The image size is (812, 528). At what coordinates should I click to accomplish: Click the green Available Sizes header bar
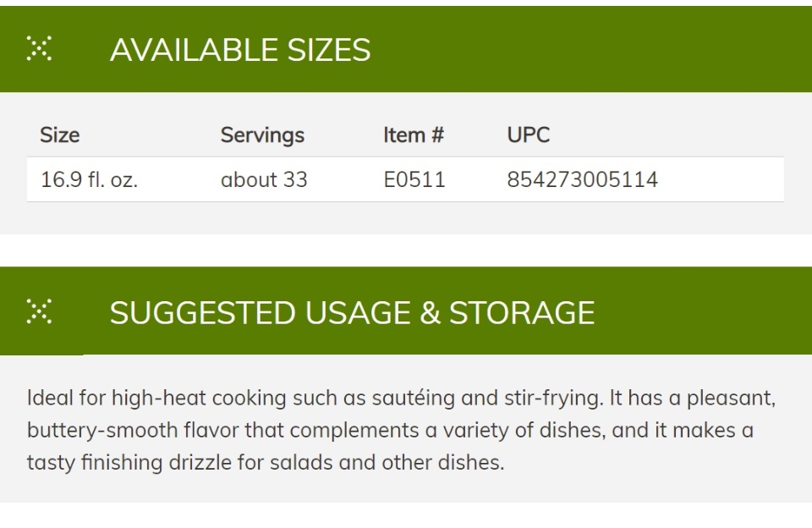406,49
